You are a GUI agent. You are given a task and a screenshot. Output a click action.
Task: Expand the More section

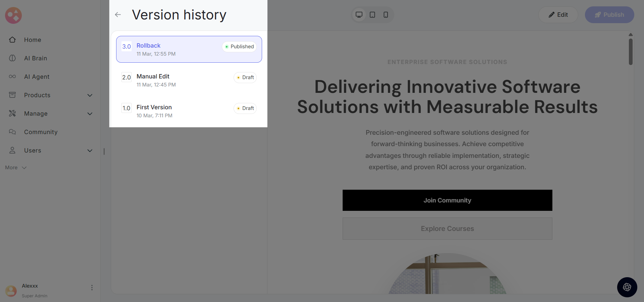pyautogui.click(x=16, y=168)
